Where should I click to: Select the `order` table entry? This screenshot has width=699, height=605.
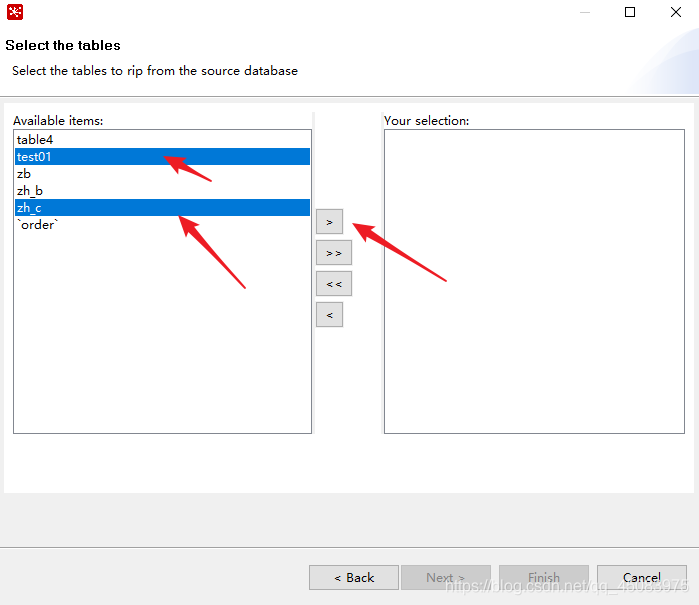click(162, 224)
